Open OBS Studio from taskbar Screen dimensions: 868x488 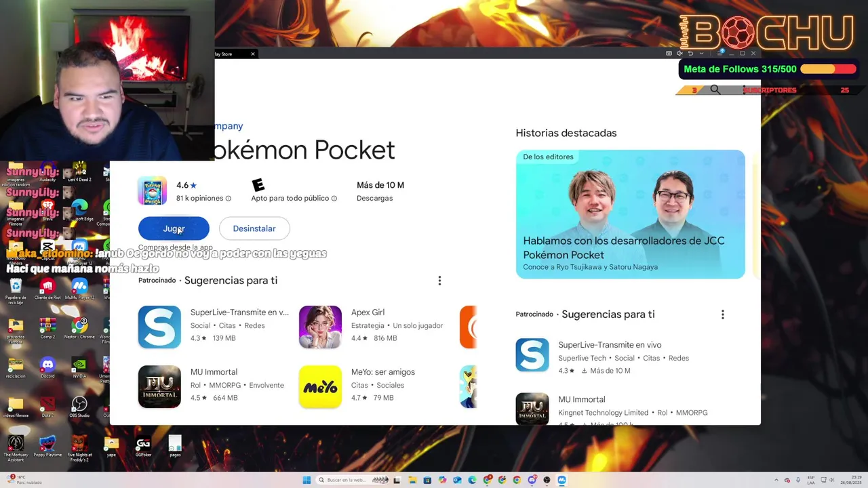point(547,480)
